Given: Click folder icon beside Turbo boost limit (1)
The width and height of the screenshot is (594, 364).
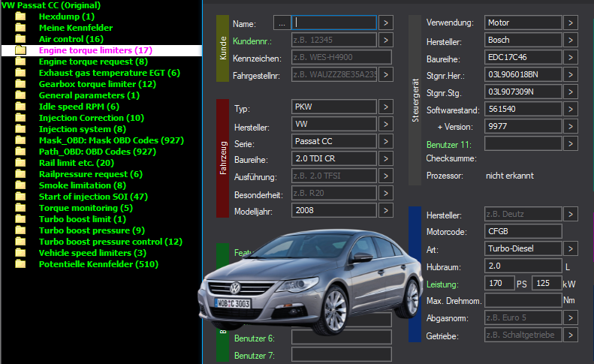Looking at the screenshot, I should [x=20, y=219].
